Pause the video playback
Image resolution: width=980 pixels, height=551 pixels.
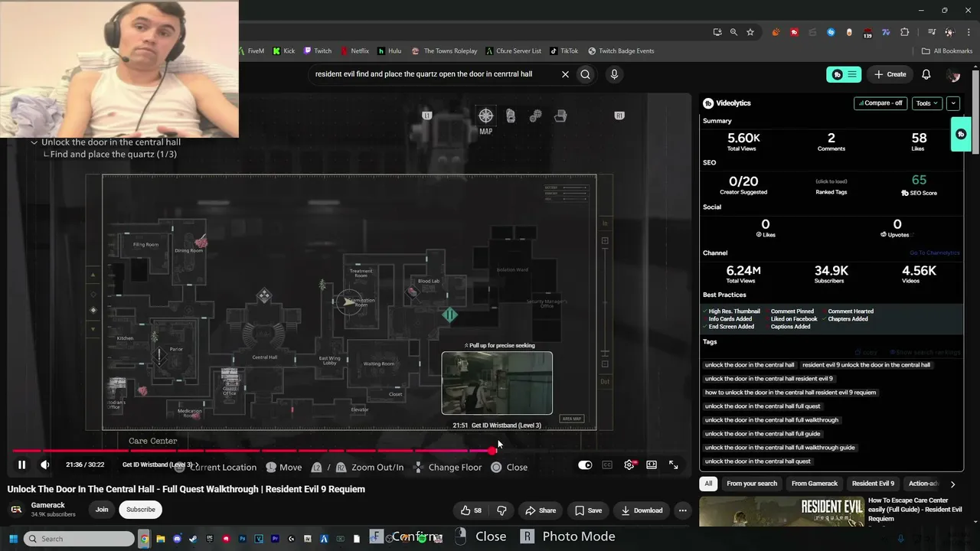(21, 465)
